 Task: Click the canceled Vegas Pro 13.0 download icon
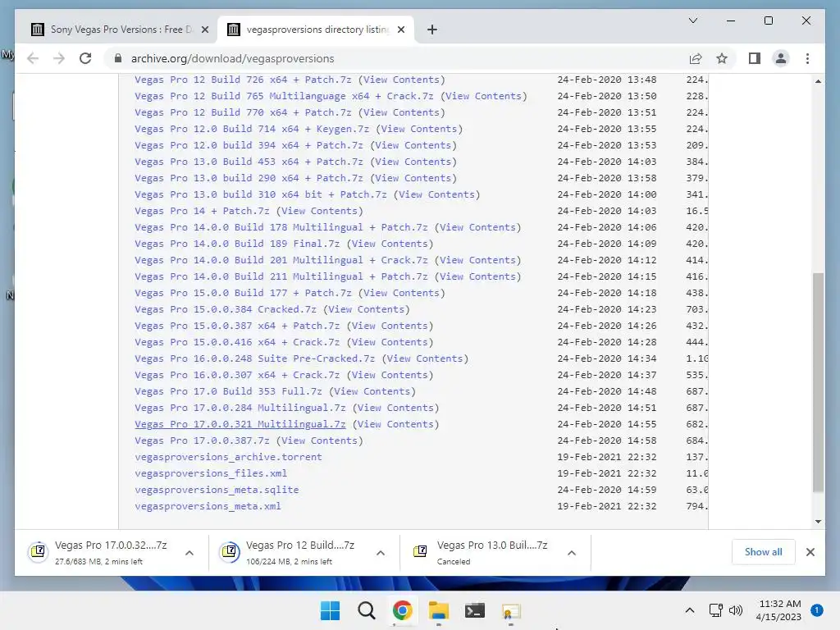coord(421,551)
